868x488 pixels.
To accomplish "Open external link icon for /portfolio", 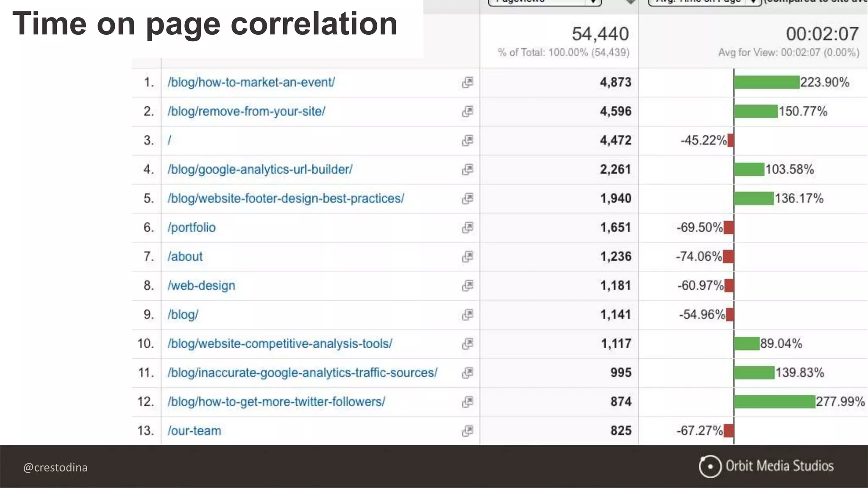I will click(467, 227).
